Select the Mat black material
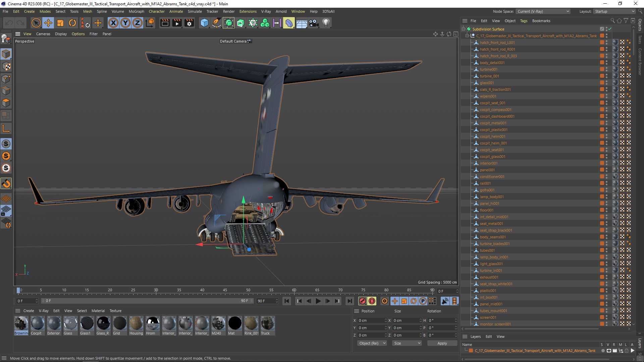Image resolution: width=644 pixels, height=362 pixels. point(235,325)
